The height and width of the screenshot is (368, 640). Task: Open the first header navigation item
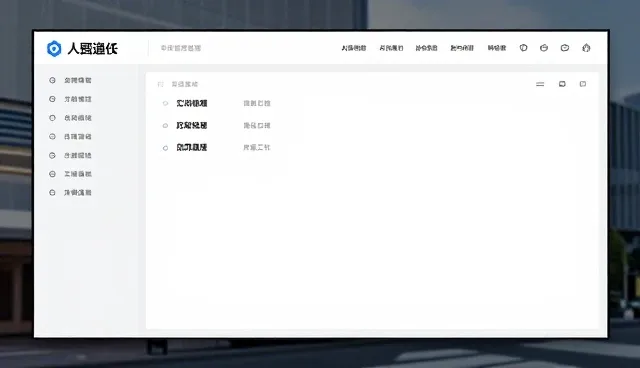tap(353, 48)
